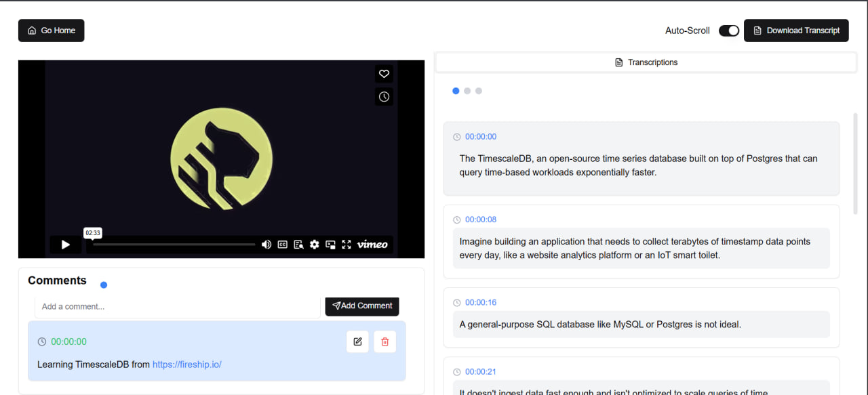868x395 pixels.
Task: Open video settings gear
Action: (x=315, y=245)
